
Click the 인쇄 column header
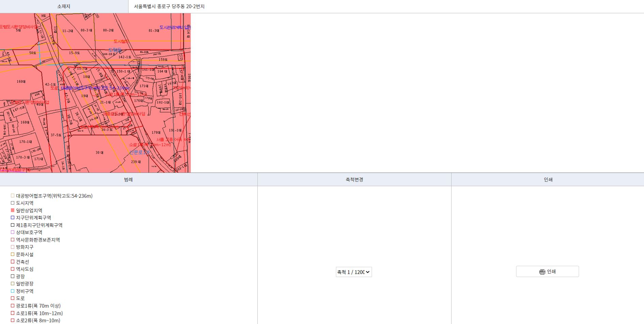(x=548, y=179)
